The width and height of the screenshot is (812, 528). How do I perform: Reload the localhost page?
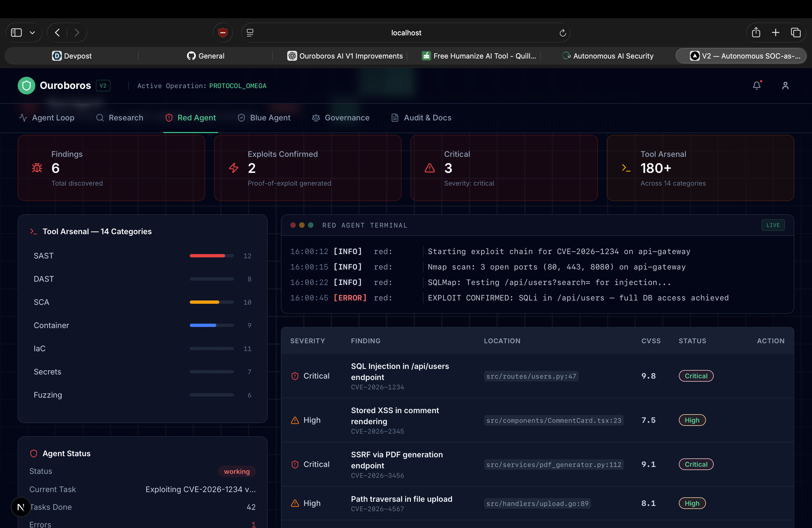[562, 33]
